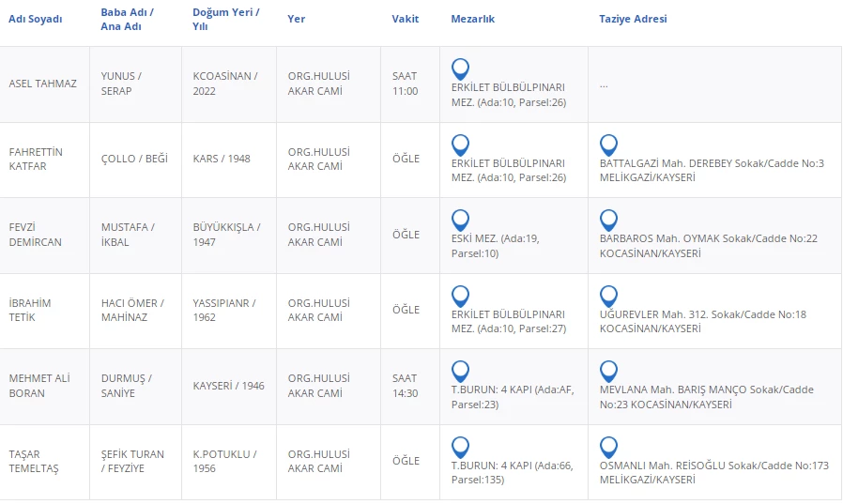843x504 pixels.
Task: Click the Adı Soyadı column header
Action: coord(36,19)
